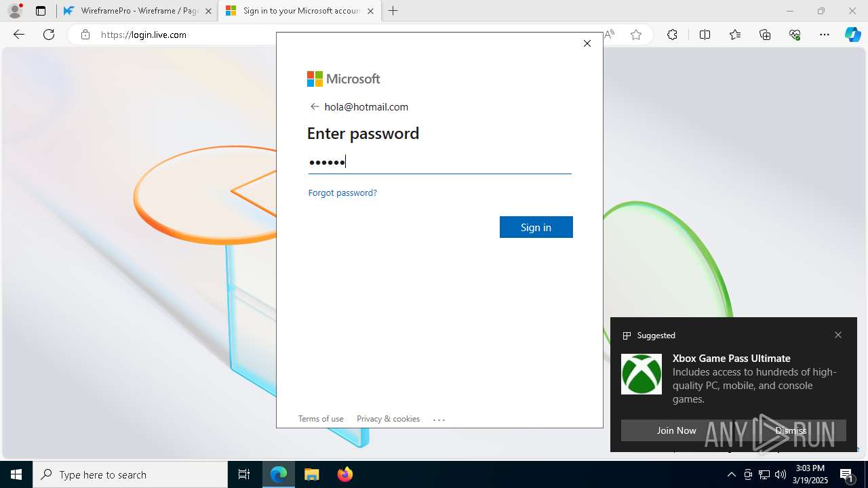Open the Extensions puzzle icon
This screenshot has height=488, width=868.
tap(672, 35)
